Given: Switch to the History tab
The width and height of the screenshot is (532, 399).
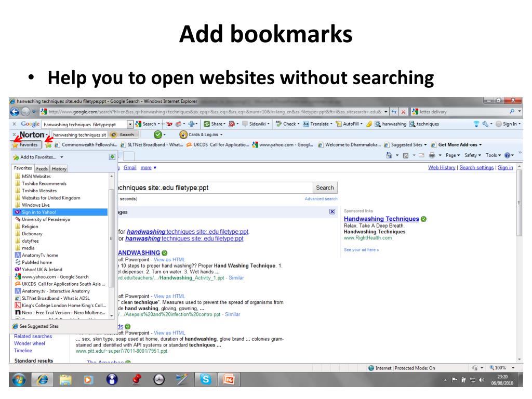Looking at the screenshot, I should 59,169.
